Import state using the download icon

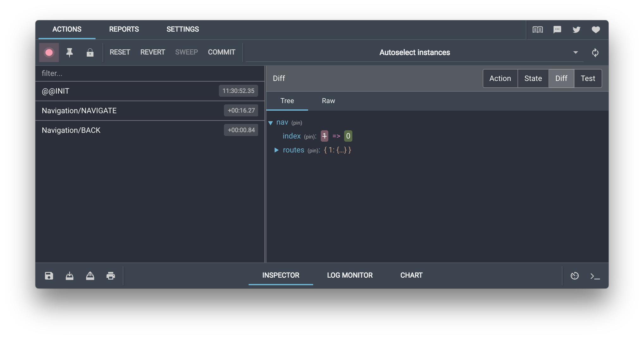[x=70, y=275]
